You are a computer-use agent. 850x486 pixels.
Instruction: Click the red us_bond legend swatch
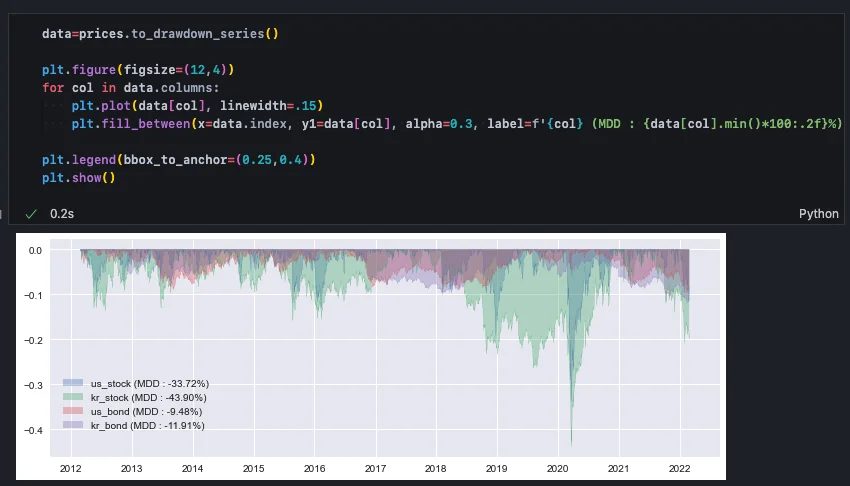click(x=73, y=411)
